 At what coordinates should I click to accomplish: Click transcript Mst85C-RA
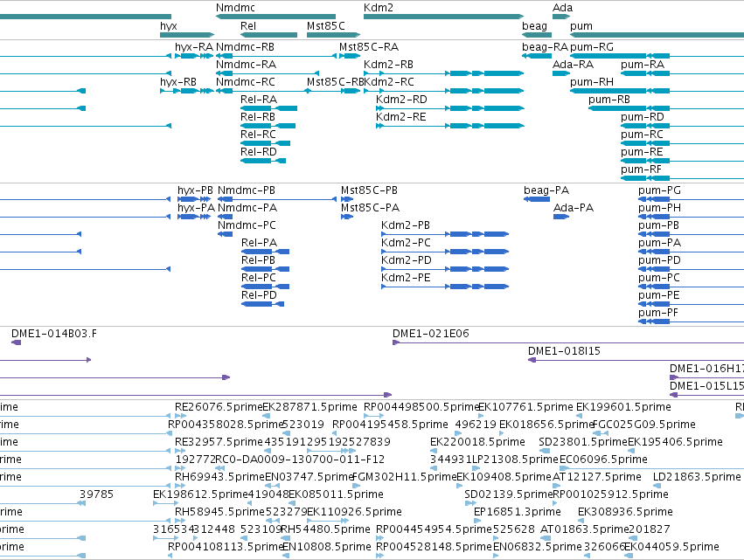[369, 47]
